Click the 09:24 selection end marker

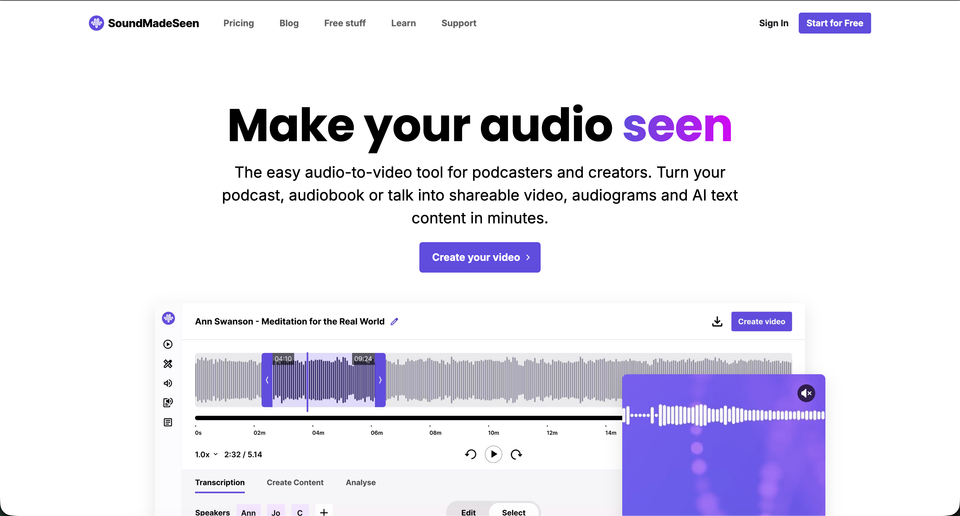363,359
